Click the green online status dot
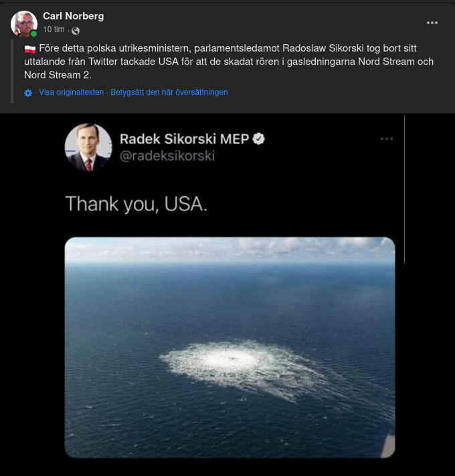The width and height of the screenshot is (455, 476). pyautogui.click(x=33, y=33)
